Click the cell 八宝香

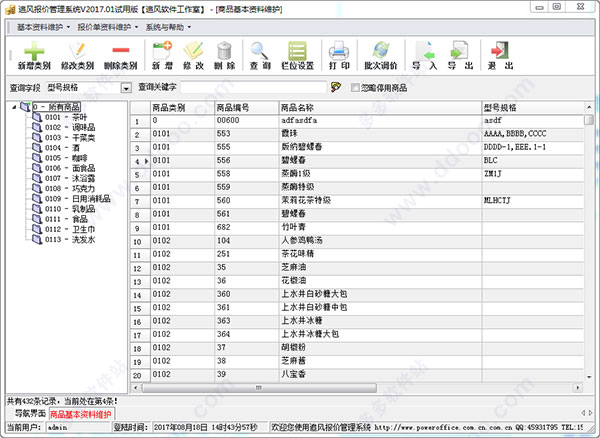[380, 374]
